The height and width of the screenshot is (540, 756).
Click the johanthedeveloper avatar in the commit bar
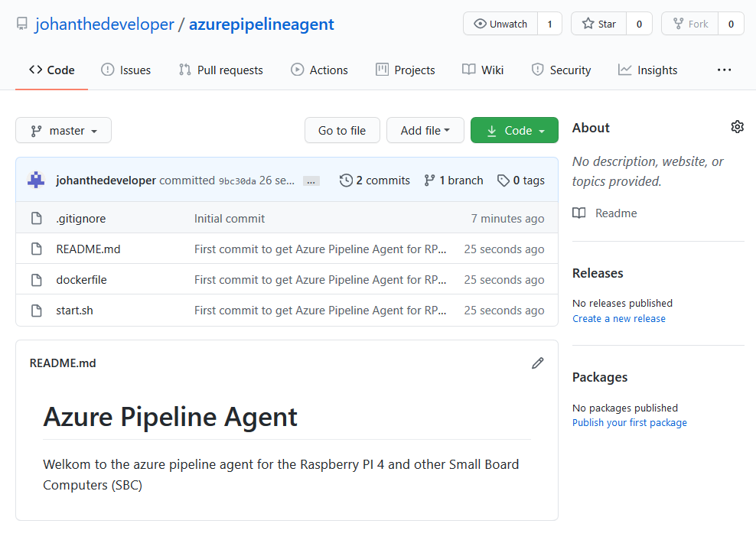36,180
